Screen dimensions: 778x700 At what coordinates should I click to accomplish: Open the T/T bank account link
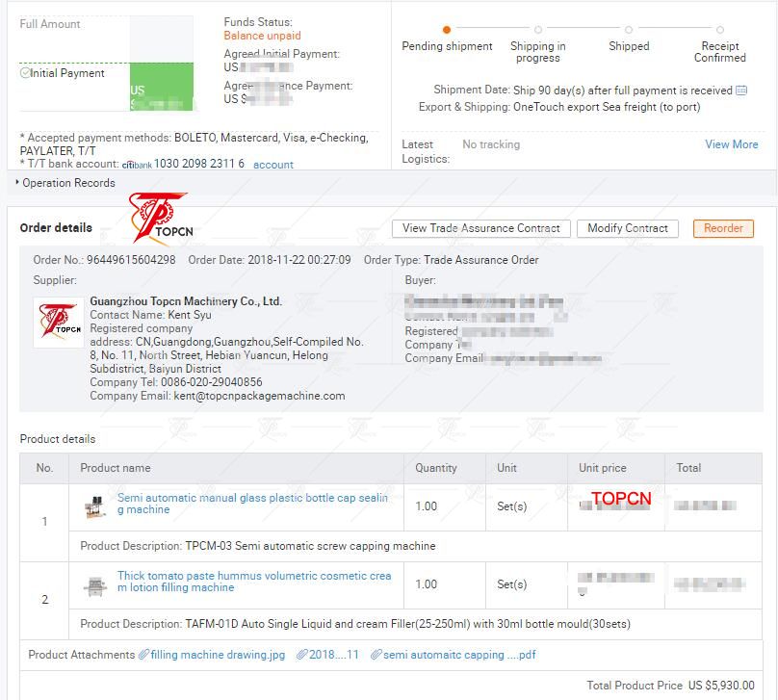273,165
